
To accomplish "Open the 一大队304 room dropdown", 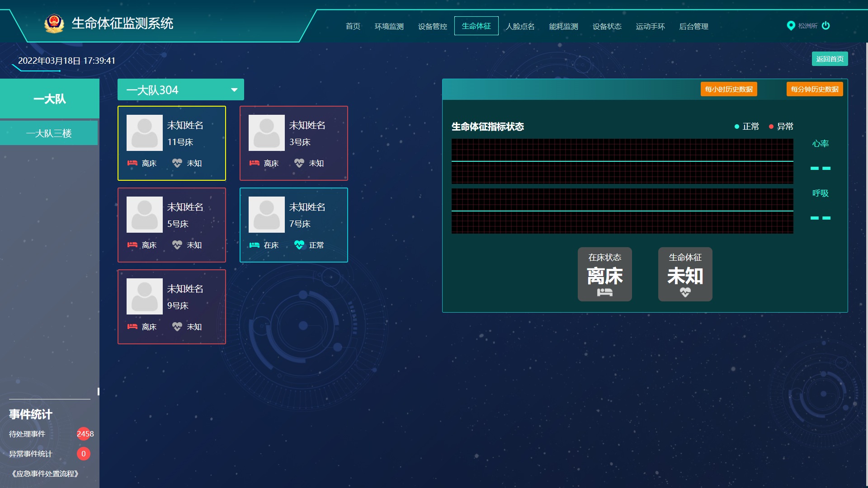I will pos(181,90).
